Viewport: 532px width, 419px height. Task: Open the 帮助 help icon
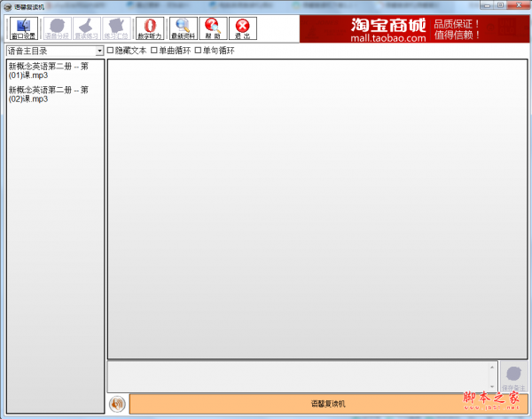coord(213,28)
